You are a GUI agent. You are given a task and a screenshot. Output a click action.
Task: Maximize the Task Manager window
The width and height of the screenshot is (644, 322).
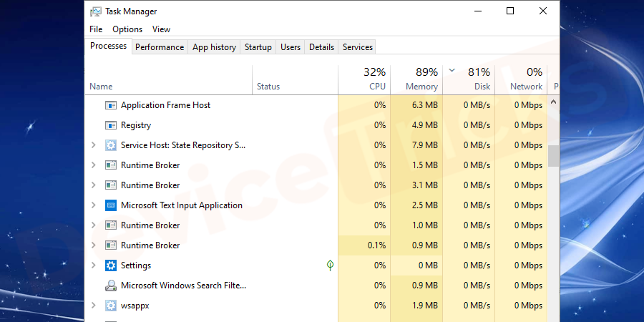(510, 11)
